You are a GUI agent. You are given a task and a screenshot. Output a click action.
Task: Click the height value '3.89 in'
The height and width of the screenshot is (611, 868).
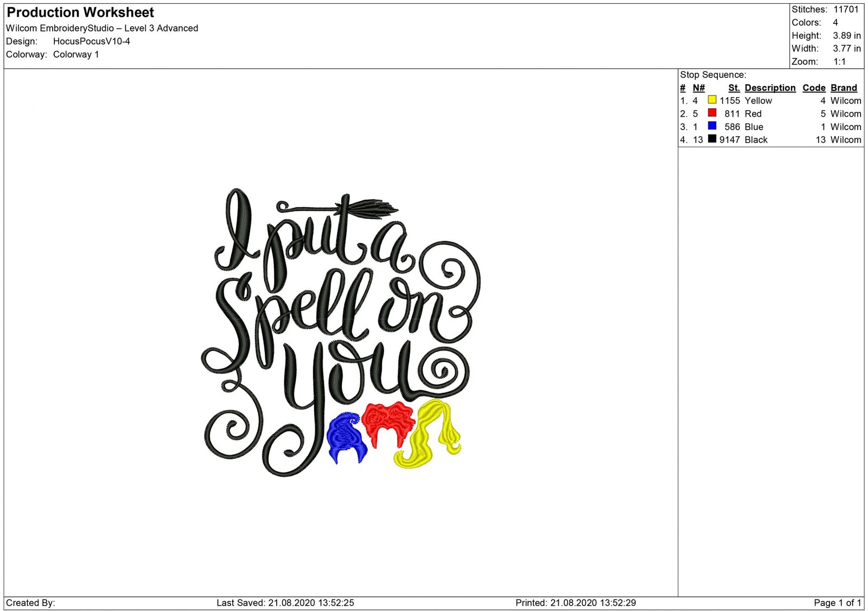[x=847, y=35]
